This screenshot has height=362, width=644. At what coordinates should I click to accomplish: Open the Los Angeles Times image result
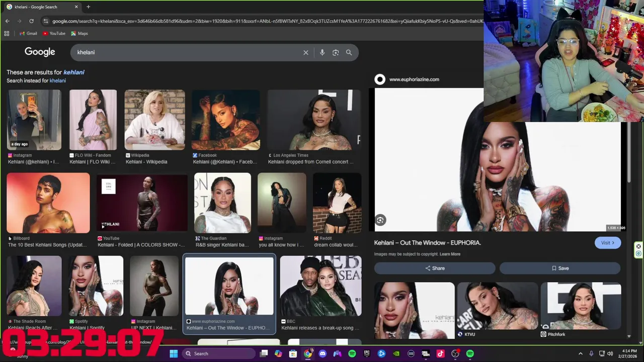(x=314, y=120)
